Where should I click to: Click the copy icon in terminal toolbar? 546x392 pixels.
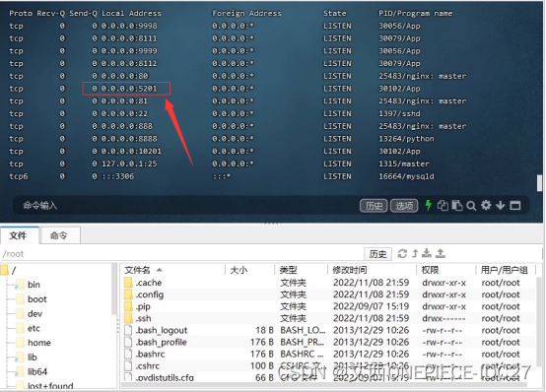click(443, 206)
